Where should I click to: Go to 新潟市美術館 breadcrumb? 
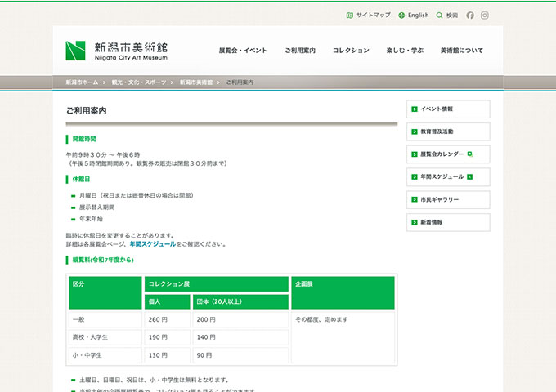[x=196, y=82]
